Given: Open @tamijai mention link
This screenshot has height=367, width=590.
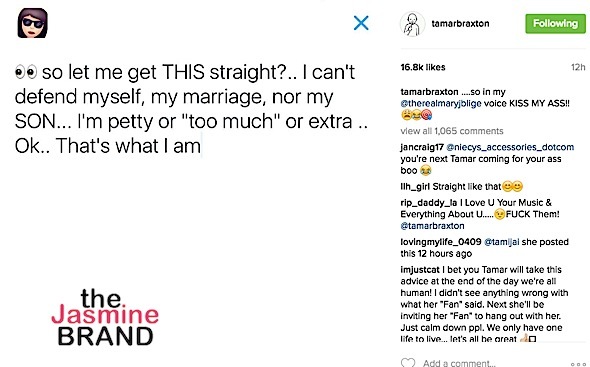Looking at the screenshot, I should pyautogui.click(x=502, y=242).
